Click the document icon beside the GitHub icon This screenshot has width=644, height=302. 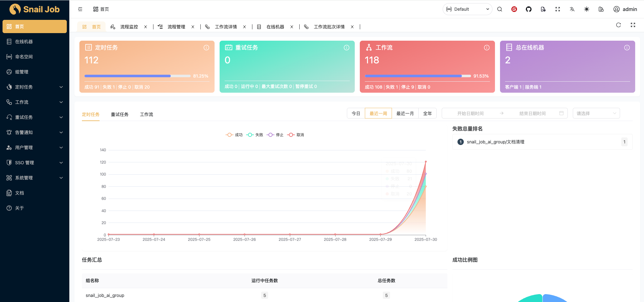[x=543, y=9]
